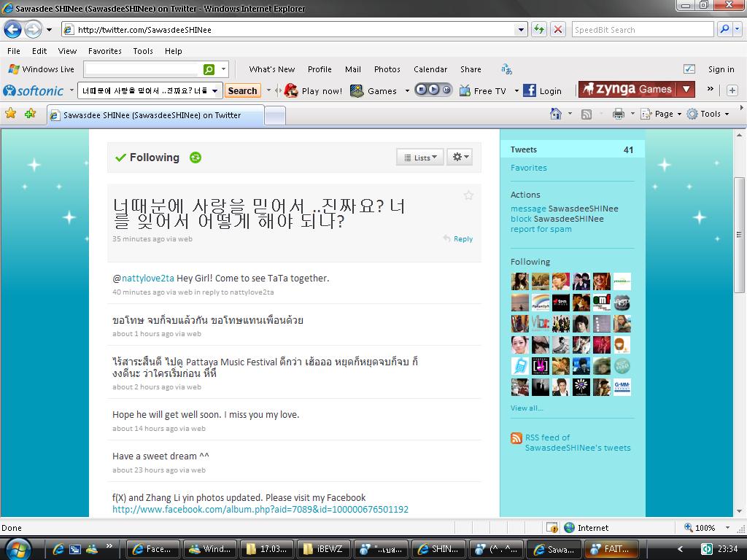Open the File menu
747x560 pixels.
[x=14, y=51]
